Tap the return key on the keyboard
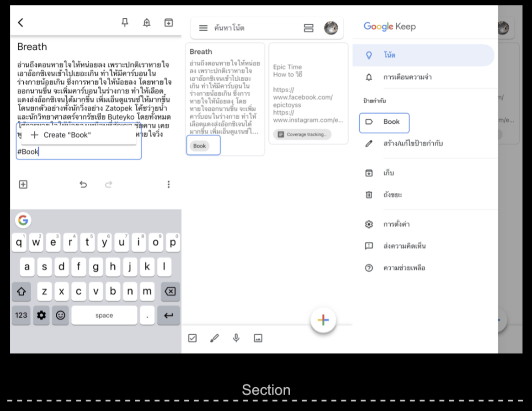 tap(169, 316)
